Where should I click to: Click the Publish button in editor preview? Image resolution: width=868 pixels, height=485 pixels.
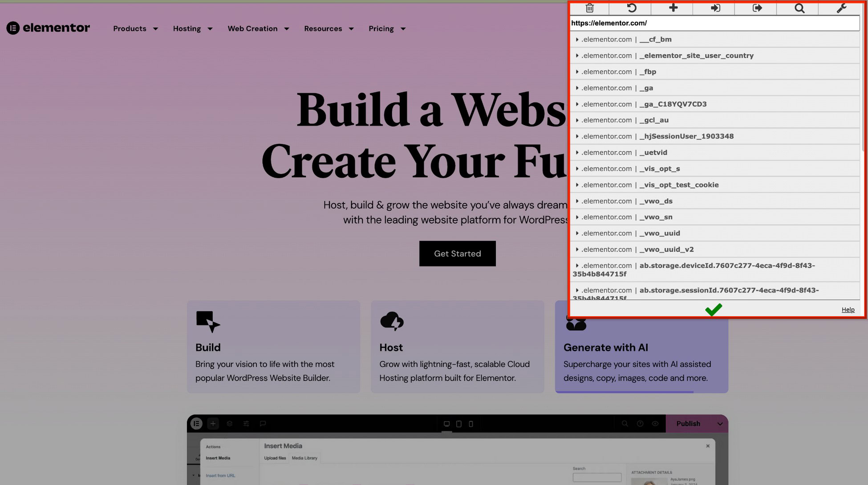(x=688, y=424)
